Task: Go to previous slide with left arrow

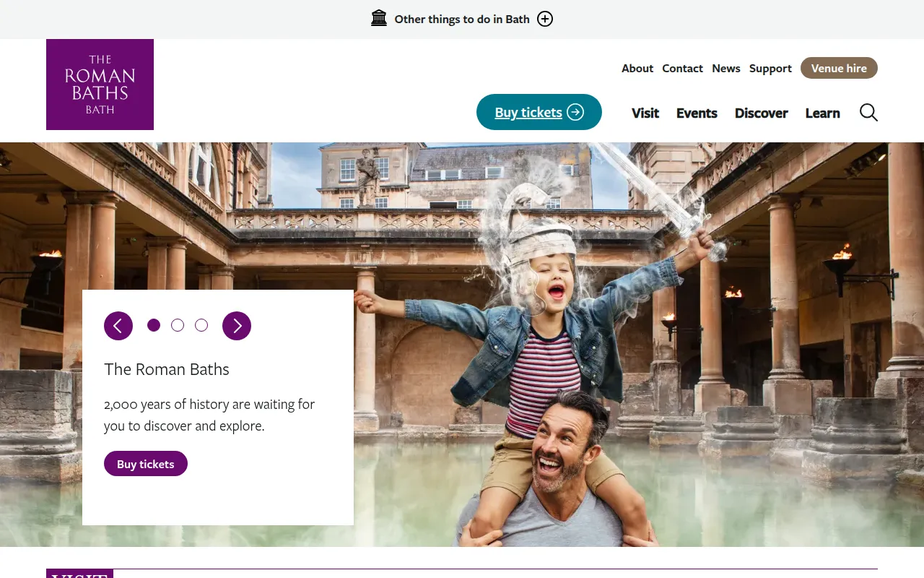Action: 118,326
